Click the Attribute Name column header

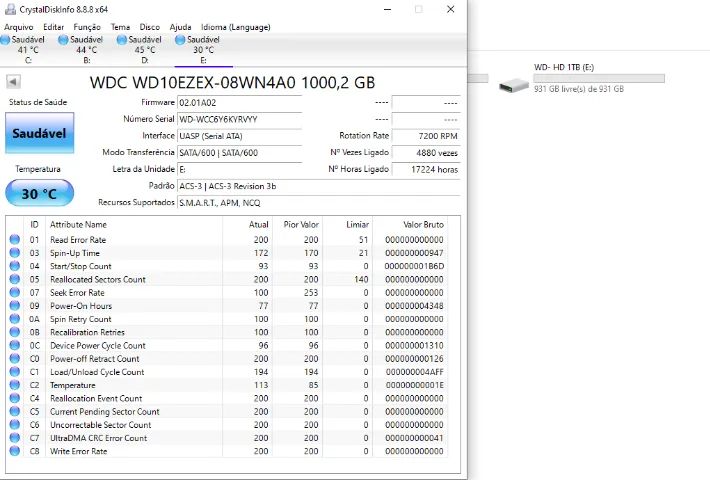tap(134, 225)
